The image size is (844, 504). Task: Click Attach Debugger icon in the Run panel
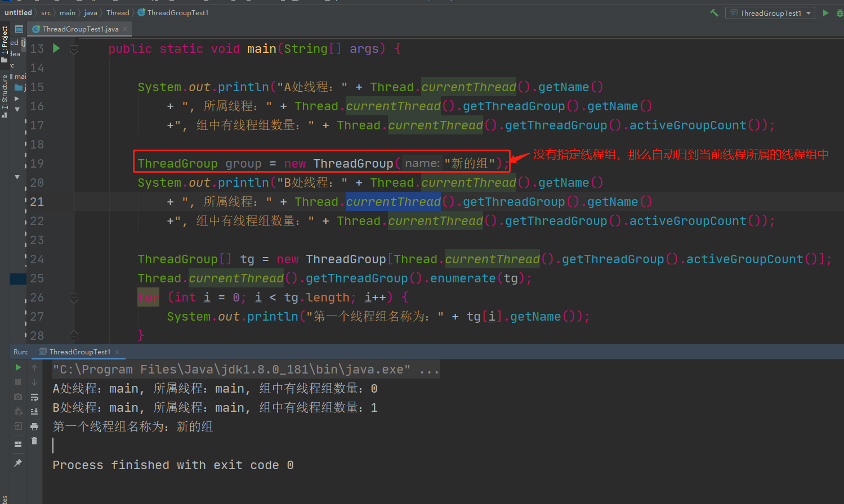[x=18, y=411]
